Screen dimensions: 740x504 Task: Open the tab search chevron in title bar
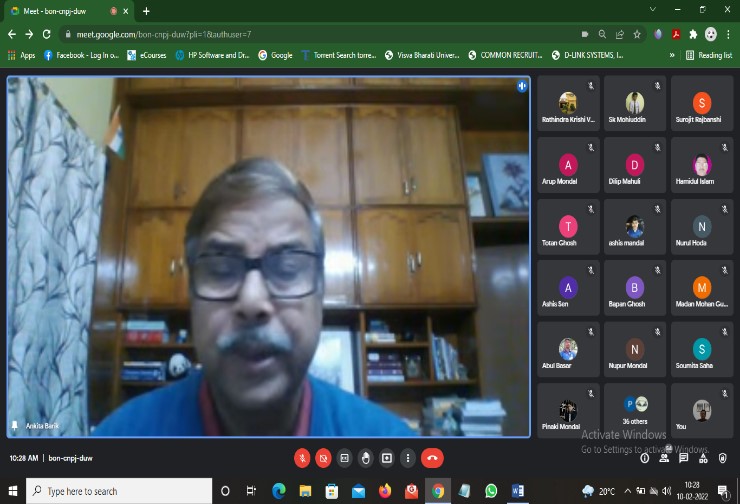pyautogui.click(x=653, y=9)
